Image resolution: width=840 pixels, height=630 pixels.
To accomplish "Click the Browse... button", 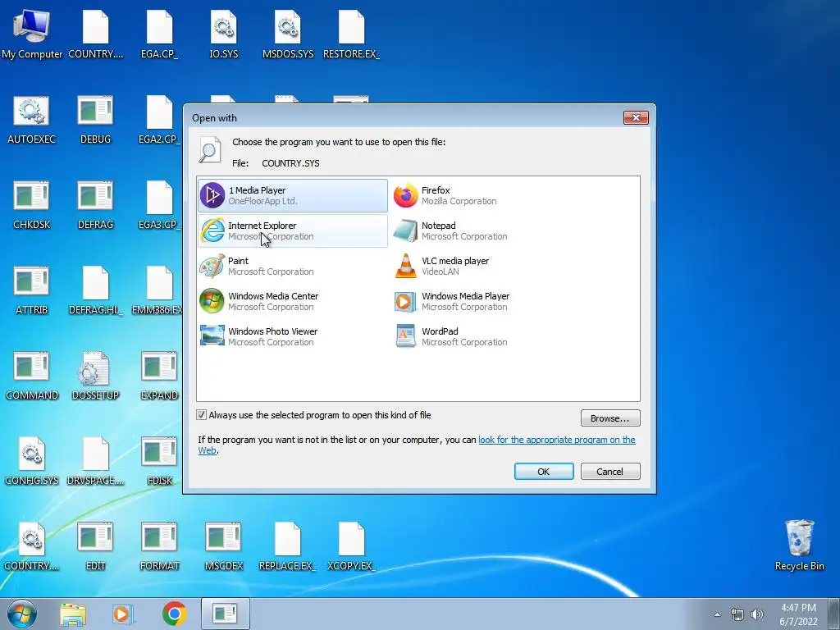I will coord(610,418).
